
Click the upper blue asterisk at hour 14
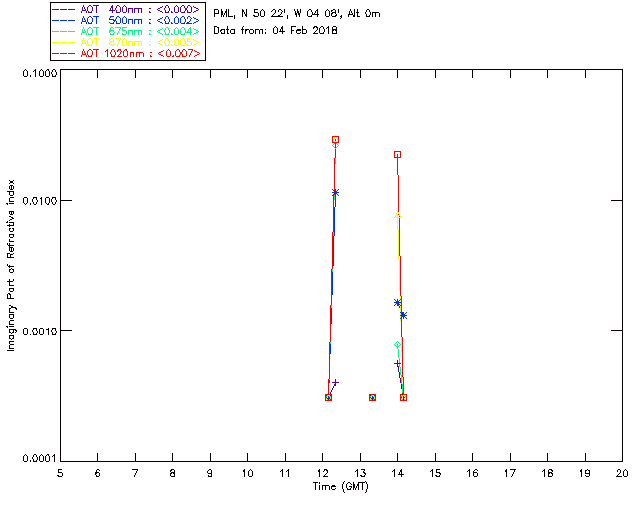coord(398,303)
